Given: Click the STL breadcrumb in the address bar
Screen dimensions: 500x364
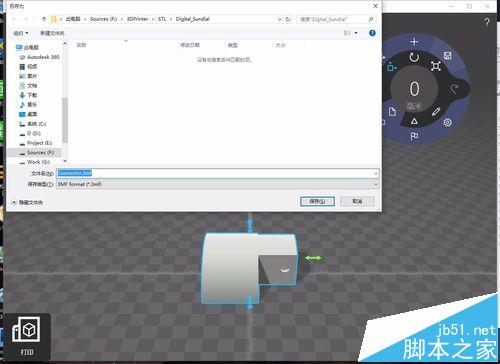Looking at the screenshot, I should point(162,19).
